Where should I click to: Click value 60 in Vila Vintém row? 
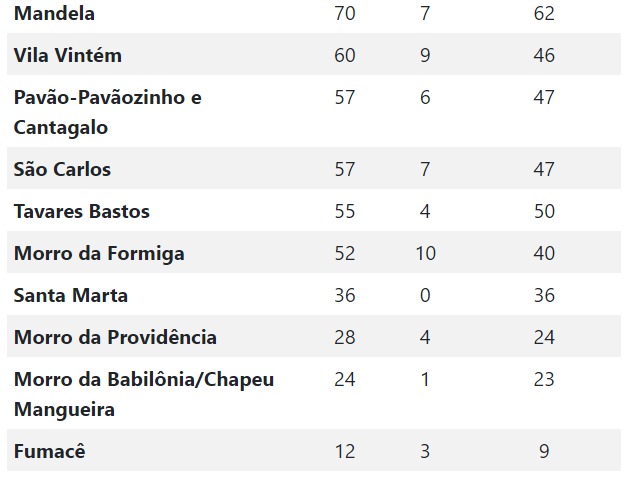(x=345, y=55)
